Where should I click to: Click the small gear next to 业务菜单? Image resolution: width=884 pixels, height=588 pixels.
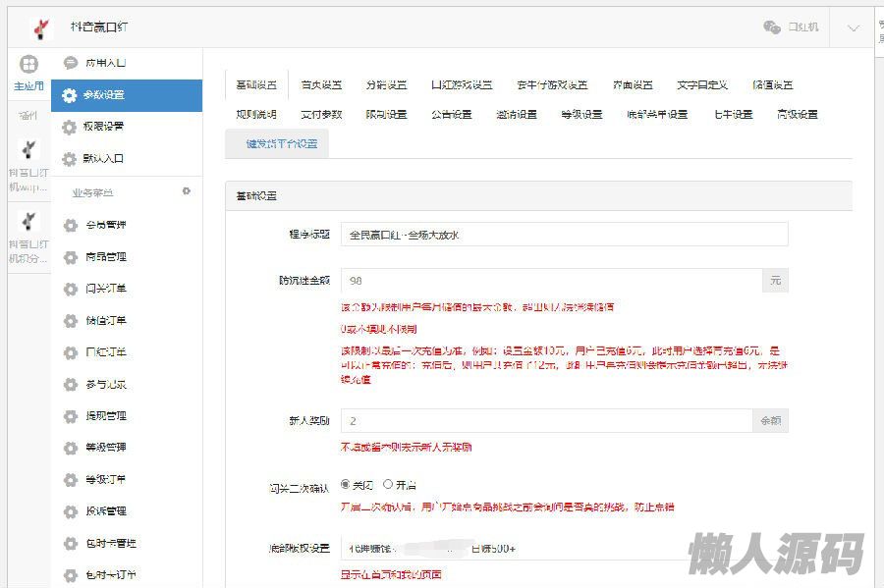click(187, 191)
